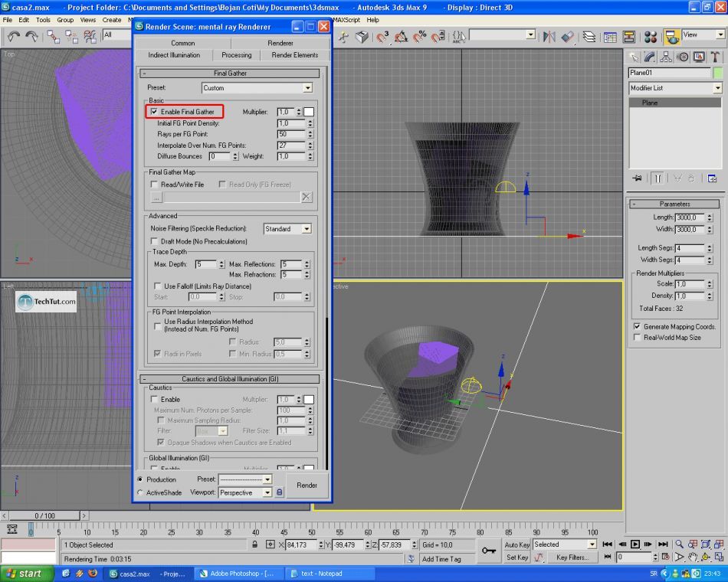Toggle the Angle Snap icon
728x582 pixels.
(x=401, y=36)
